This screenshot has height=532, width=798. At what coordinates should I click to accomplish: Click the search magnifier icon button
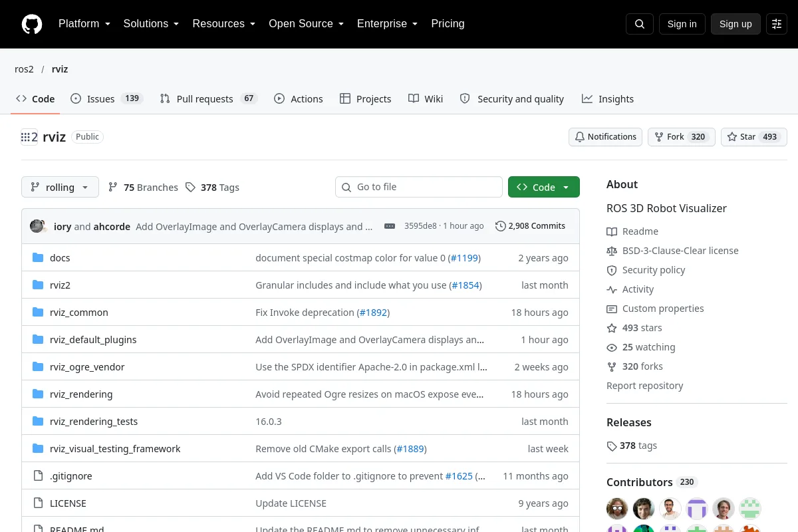[640, 24]
